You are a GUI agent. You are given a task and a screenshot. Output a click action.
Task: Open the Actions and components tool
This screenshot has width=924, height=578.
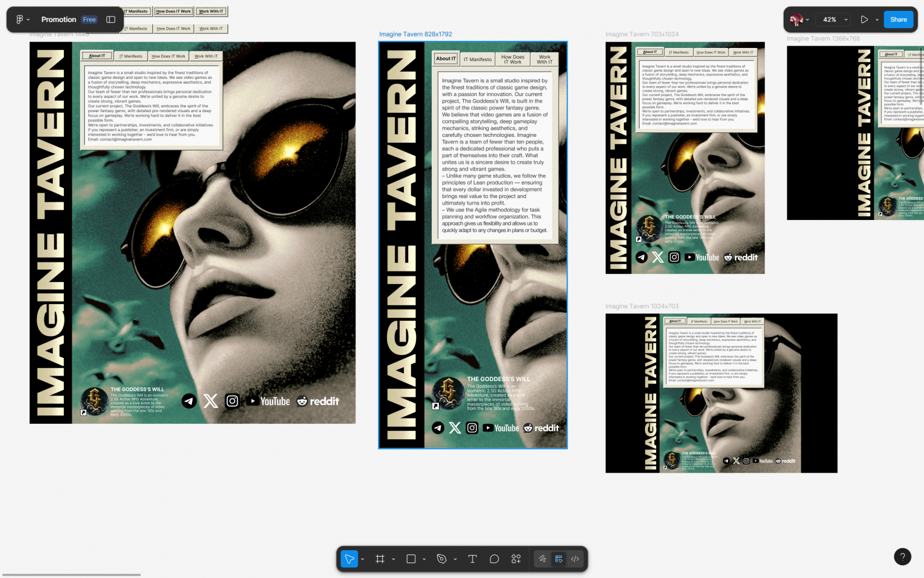(516, 558)
